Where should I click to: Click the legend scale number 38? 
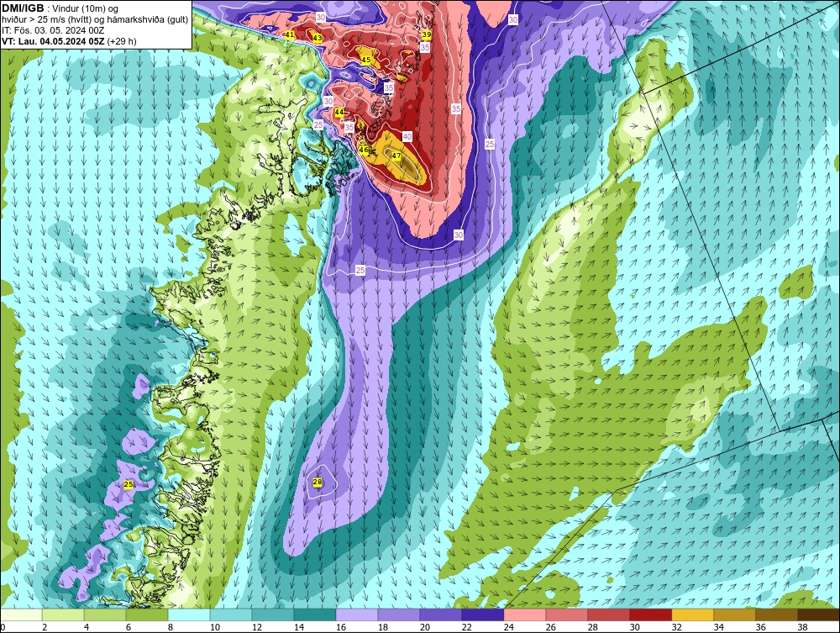click(x=802, y=627)
